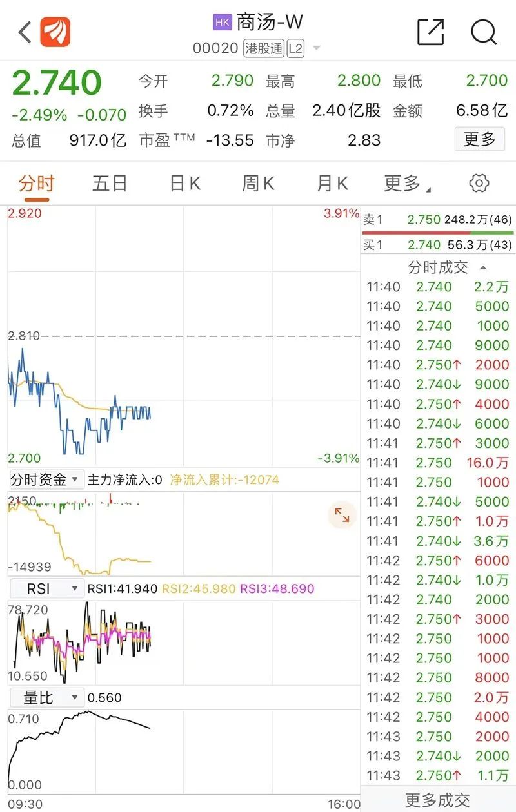Switch to the 五日 tab
Image resolution: width=516 pixels, height=812 pixels.
coord(110,184)
